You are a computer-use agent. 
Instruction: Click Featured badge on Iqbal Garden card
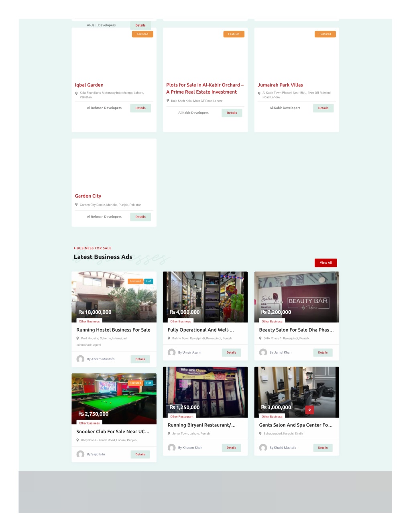point(142,34)
